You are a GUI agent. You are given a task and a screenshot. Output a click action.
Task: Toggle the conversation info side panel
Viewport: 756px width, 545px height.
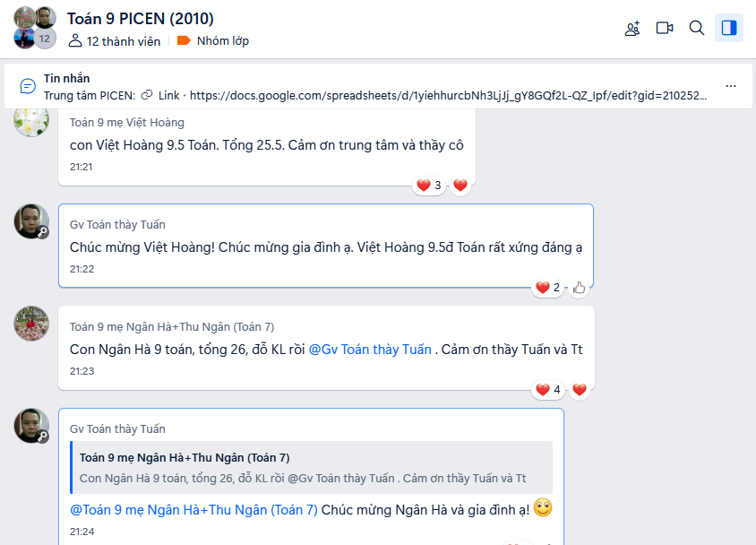tap(728, 28)
